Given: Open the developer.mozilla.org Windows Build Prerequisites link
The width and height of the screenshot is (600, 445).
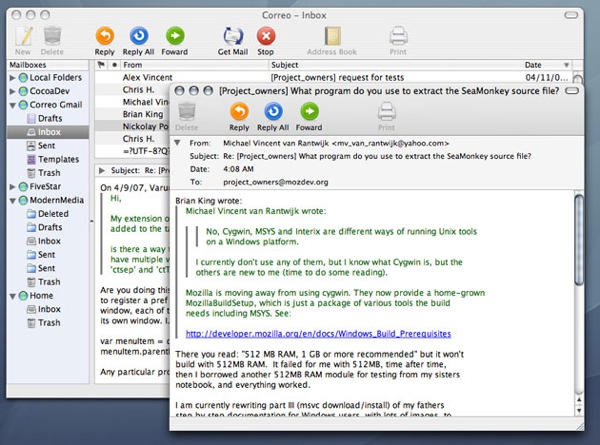Looking at the screenshot, I should 318,332.
